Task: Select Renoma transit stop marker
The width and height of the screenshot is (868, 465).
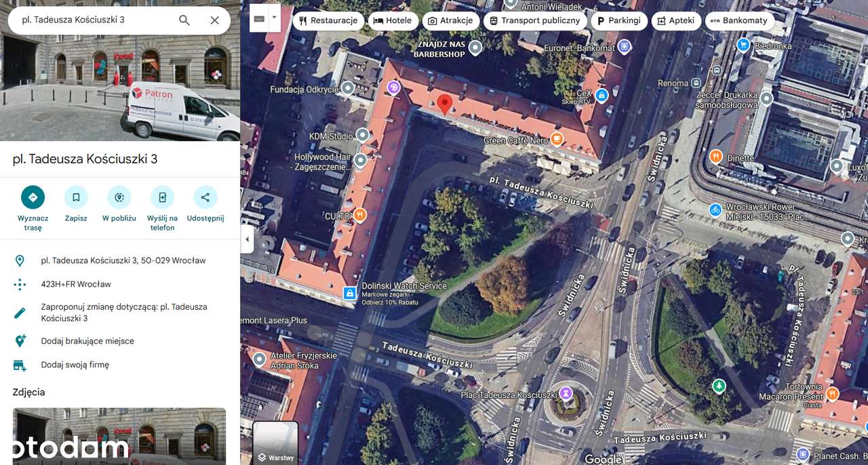Action: click(x=696, y=83)
